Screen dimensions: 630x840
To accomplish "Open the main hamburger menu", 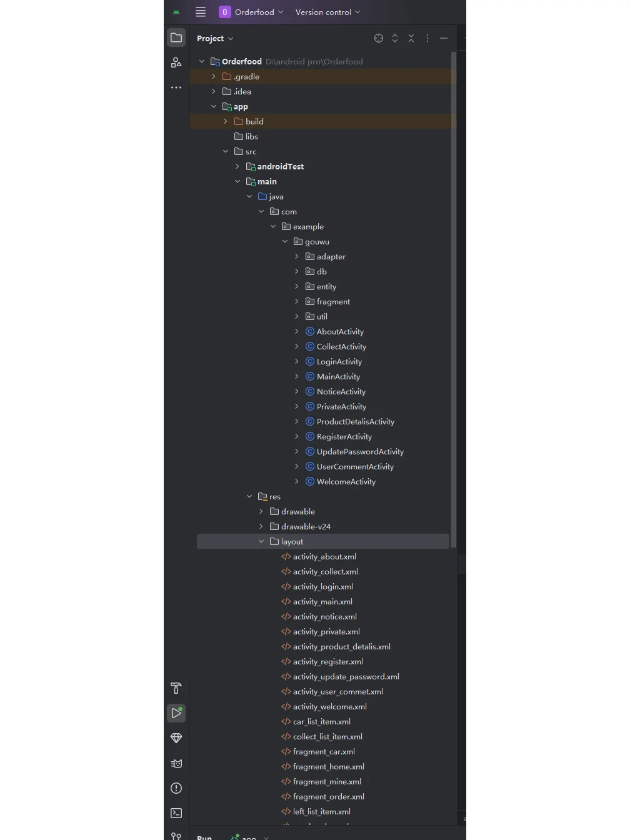I will tap(200, 12).
